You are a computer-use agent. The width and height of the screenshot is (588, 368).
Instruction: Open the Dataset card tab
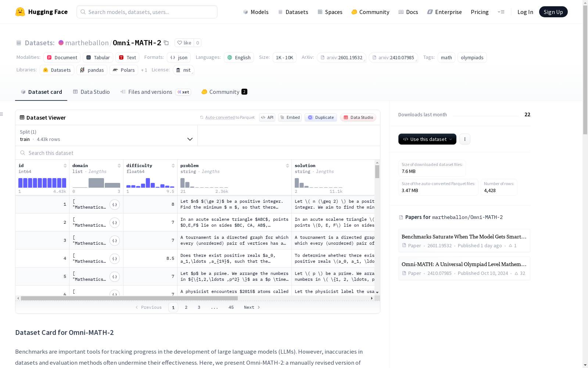tap(41, 92)
